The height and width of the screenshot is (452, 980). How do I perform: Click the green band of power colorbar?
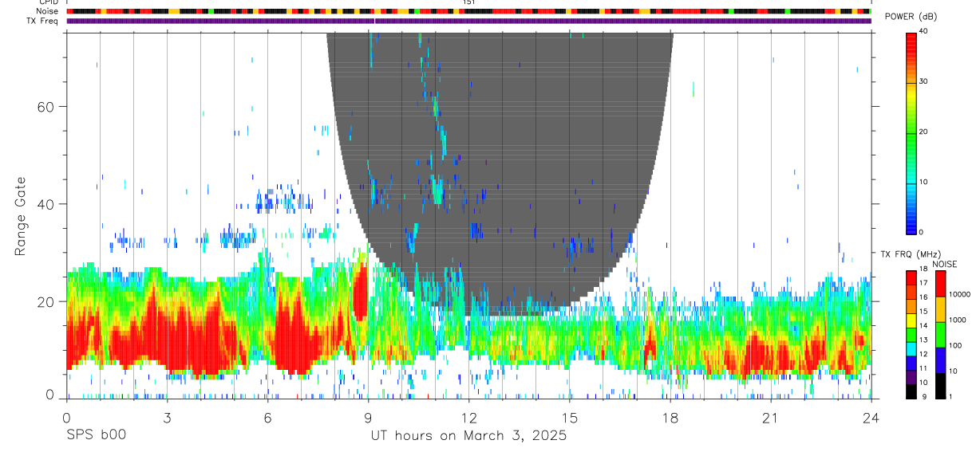(911, 133)
